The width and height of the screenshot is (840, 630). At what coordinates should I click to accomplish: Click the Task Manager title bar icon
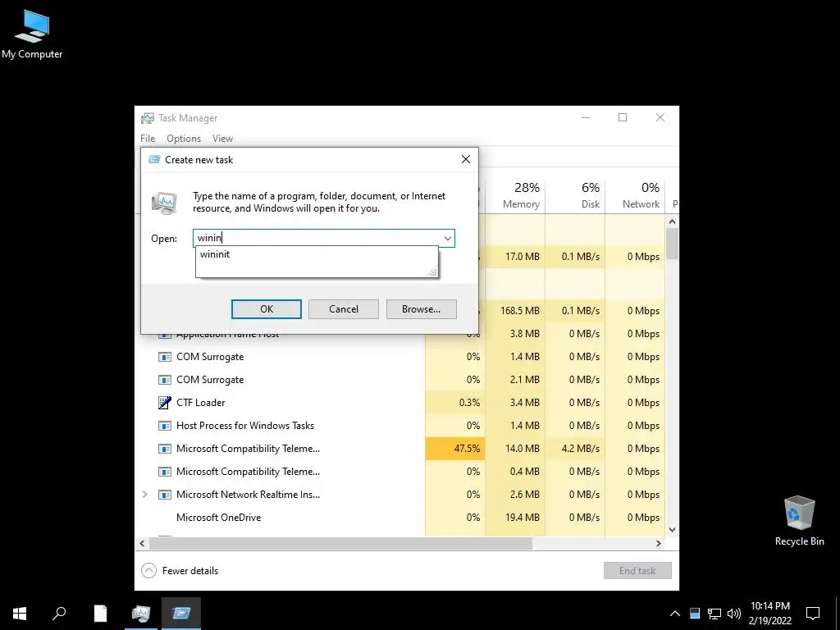(148, 118)
